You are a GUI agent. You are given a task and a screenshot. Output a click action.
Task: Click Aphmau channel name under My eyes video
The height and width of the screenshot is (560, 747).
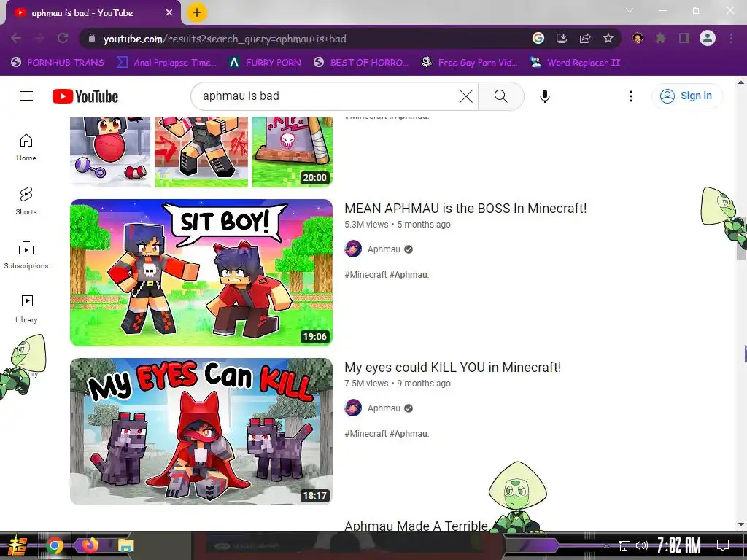coord(384,408)
